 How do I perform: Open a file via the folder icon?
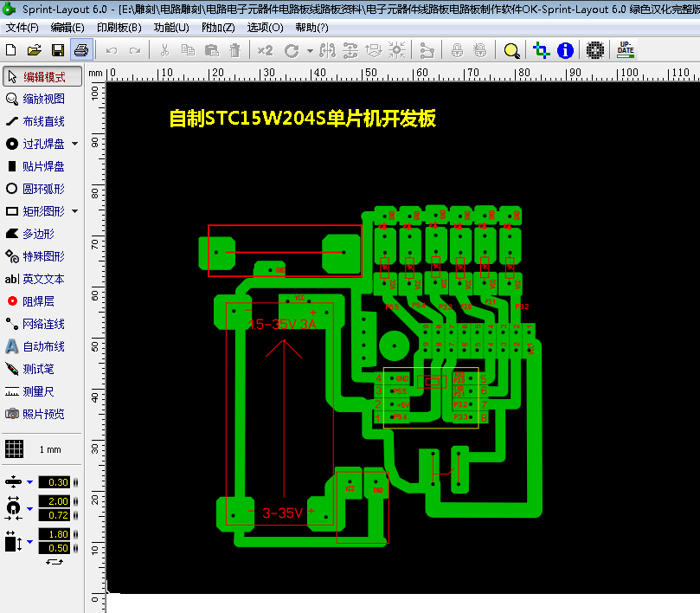pyautogui.click(x=35, y=50)
